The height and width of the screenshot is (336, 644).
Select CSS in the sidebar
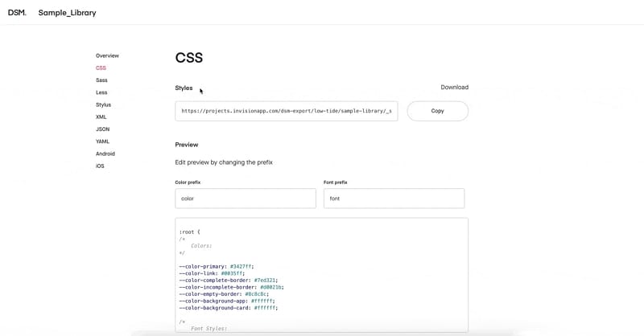101,68
